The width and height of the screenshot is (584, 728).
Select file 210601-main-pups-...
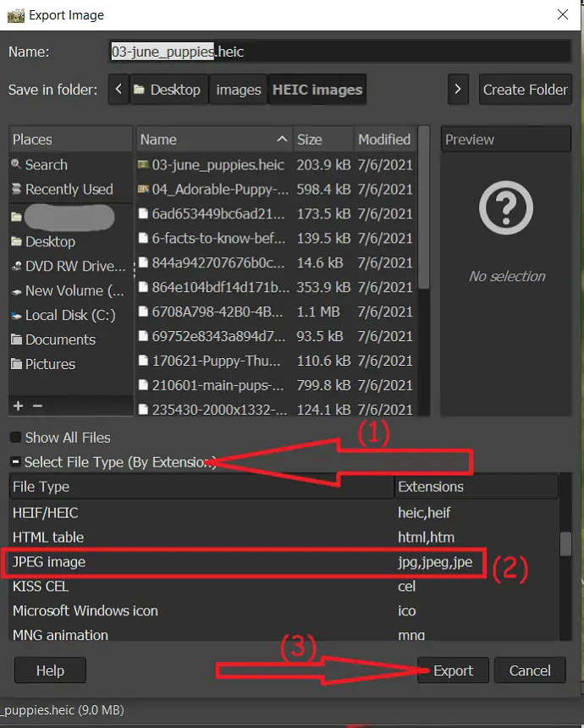[276, 385]
